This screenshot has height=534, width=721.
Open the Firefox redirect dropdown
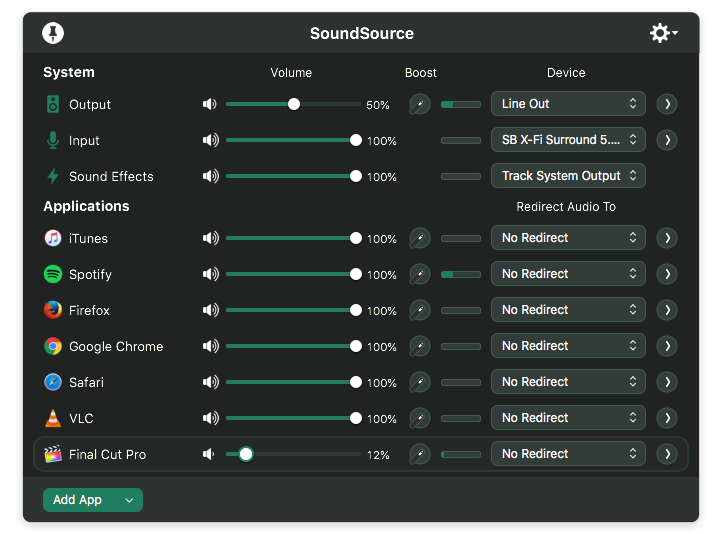[x=568, y=310]
